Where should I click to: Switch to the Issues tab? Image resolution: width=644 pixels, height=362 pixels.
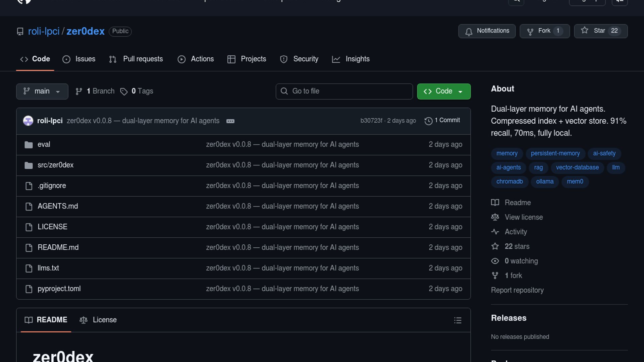coord(79,59)
